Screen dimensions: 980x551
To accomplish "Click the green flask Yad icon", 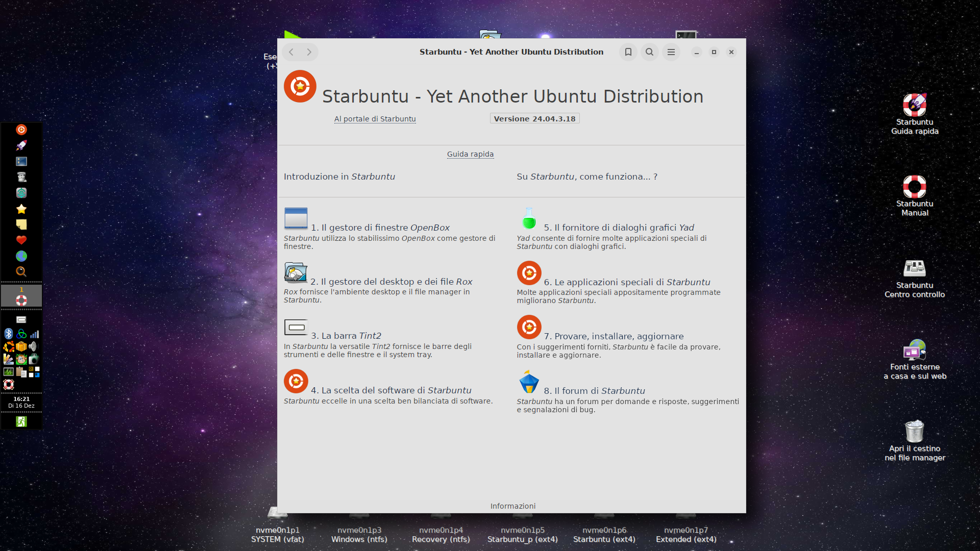I will click(529, 218).
